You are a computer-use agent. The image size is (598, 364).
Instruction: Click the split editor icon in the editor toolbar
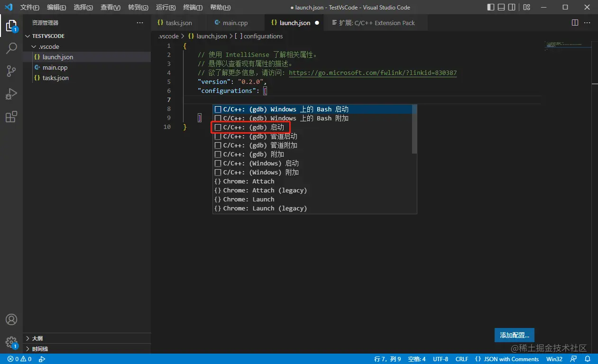[574, 22]
